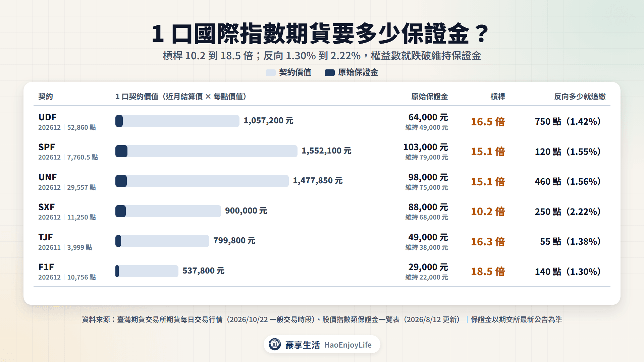644x362 pixels.
Task: Click the 103,000 元 initial margin
Action: [426, 147]
